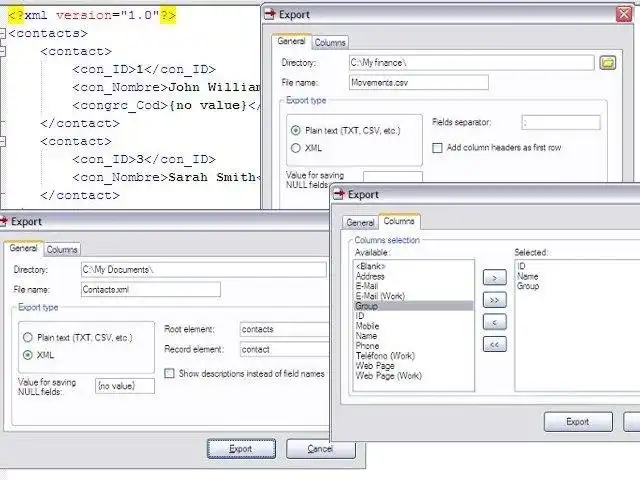The image size is (640, 480).
Task: Select XML radio in Contacts.xml window
Action: point(28,355)
